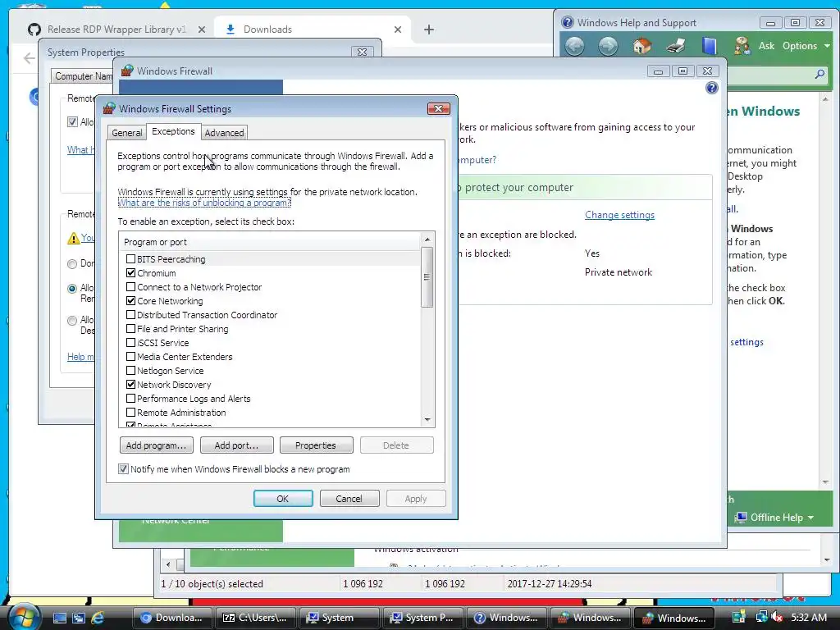The width and height of the screenshot is (840, 630).
Task: Select the selected Allow radio in System Properties
Action: 72,288
